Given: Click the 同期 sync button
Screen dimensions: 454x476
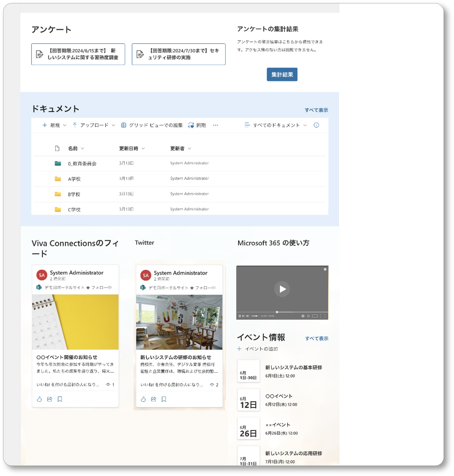Looking at the screenshot, I should [197, 125].
